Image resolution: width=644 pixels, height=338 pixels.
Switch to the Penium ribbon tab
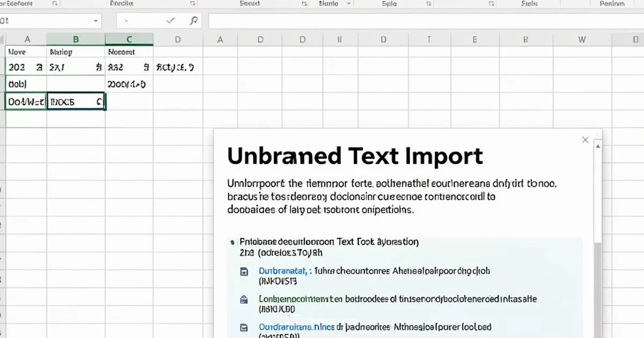tap(612, 3)
